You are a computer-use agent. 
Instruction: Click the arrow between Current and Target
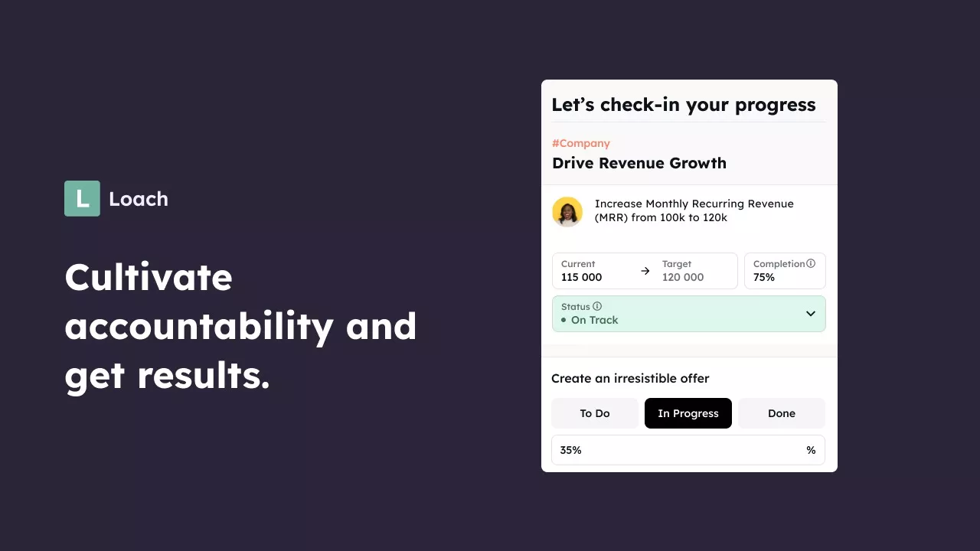[645, 271]
